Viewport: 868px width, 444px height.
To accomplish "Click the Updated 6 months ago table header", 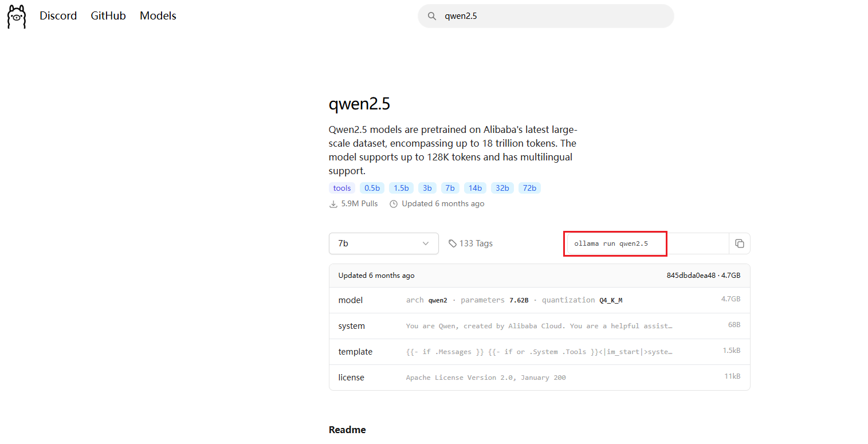I will click(376, 276).
